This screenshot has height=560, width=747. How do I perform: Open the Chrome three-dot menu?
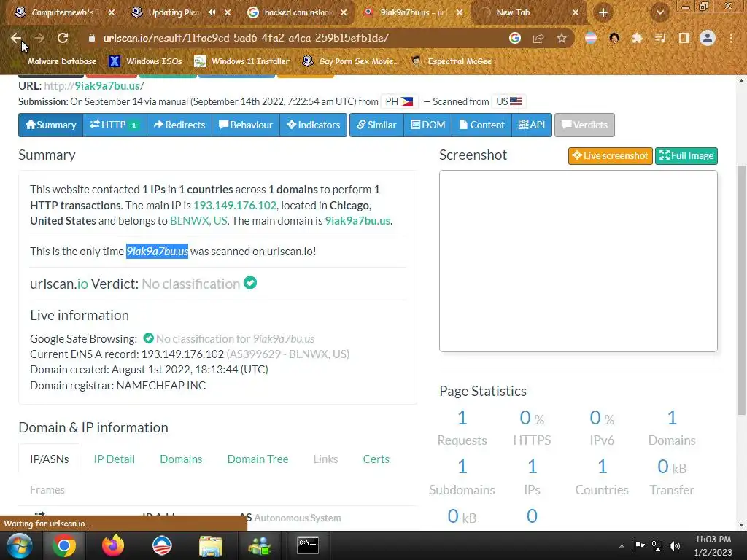pos(731,38)
